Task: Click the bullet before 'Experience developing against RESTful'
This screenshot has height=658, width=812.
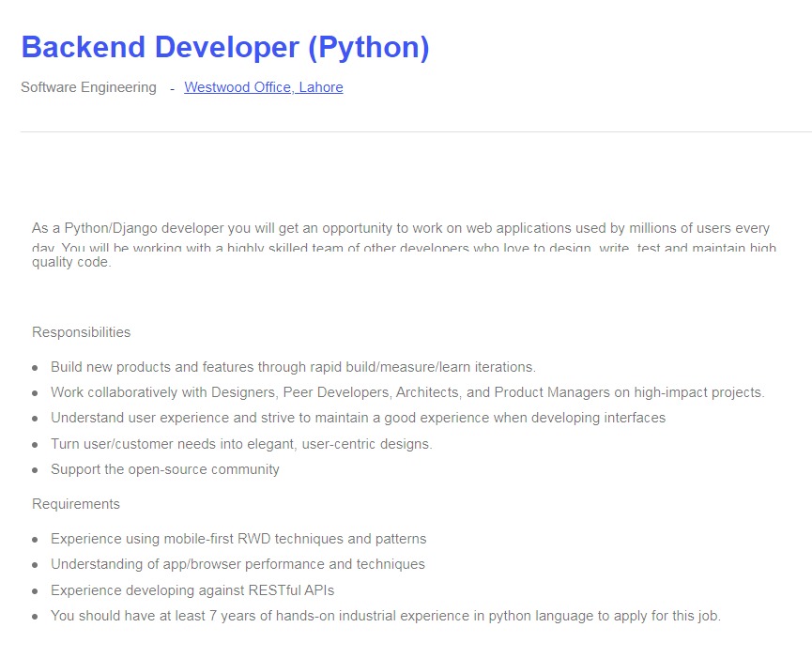Action: [x=36, y=591]
